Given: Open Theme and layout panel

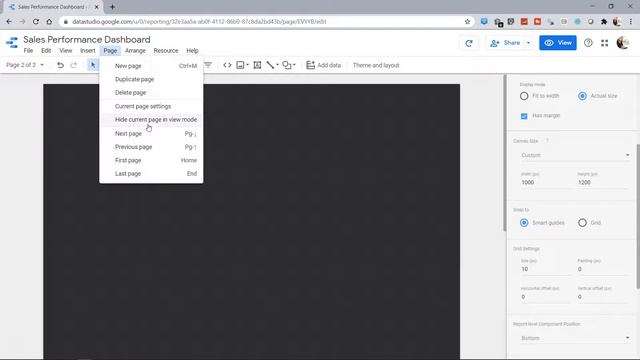Looking at the screenshot, I should coord(376,65).
